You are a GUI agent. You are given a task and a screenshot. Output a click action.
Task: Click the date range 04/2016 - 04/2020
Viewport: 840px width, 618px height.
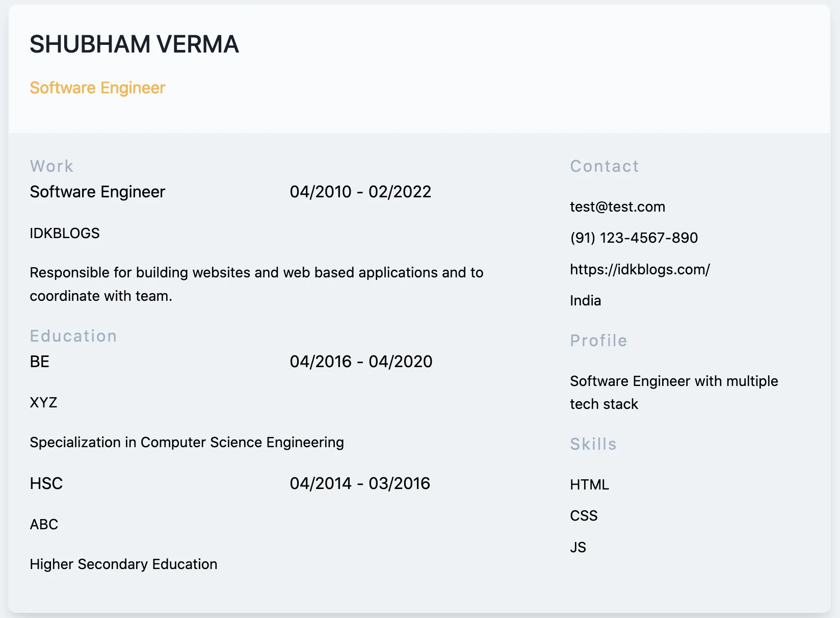pos(361,362)
